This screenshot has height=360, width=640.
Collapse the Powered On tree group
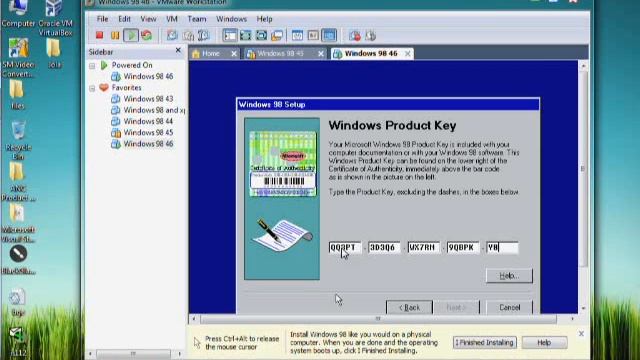pos(92,65)
